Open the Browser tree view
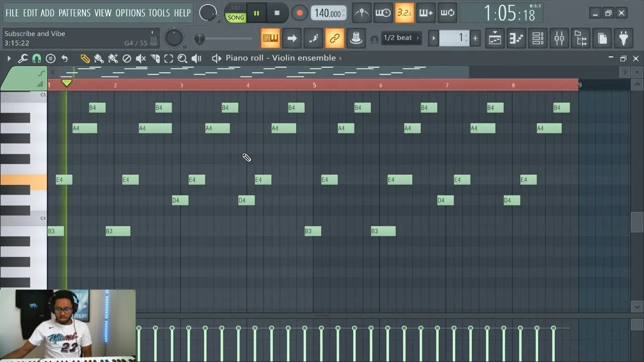The height and width of the screenshot is (362, 644). [581, 38]
